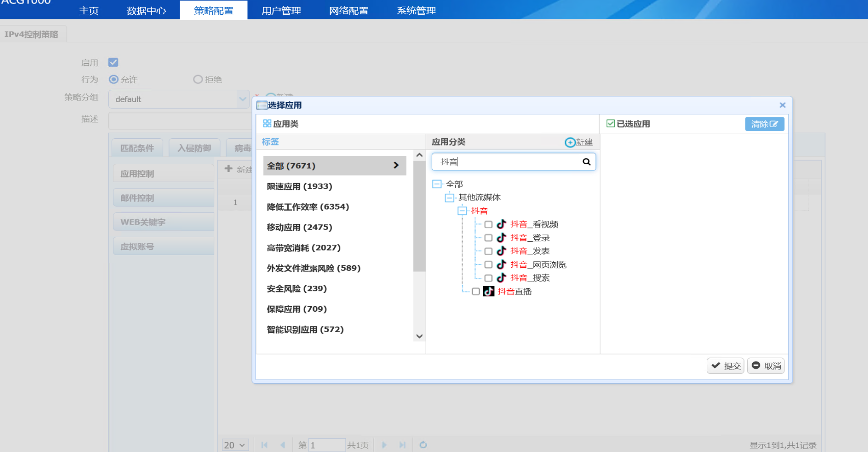Screen dimensions: 868x452
Task: Open the 用户管理 menu tab
Action: [x=281, y=10]
